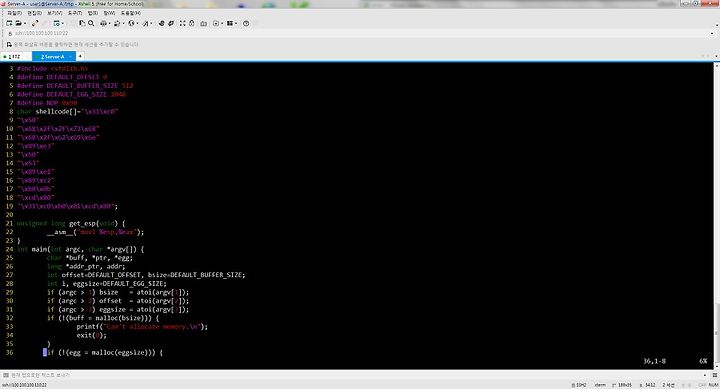The height and width of the screenshot is (389, 720).
Task: Click the Session Properties toolbar icon
Action: click(56, 23)
